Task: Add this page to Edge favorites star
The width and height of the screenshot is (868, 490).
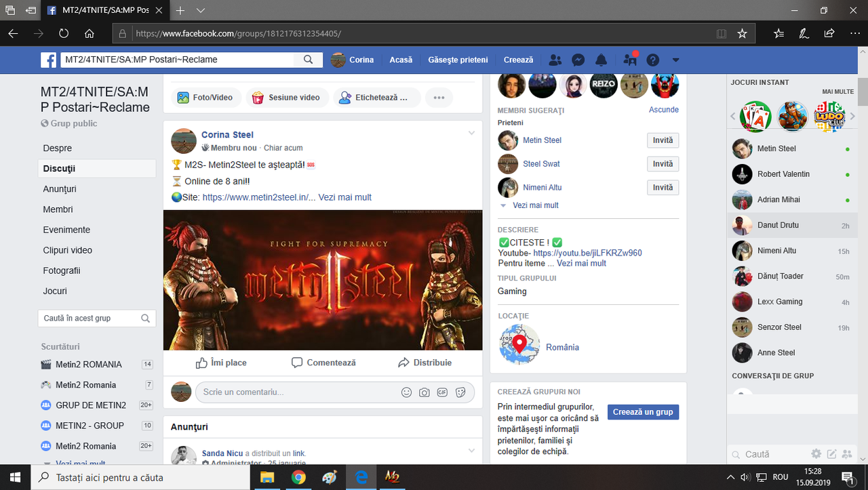Action: (742, 33)
